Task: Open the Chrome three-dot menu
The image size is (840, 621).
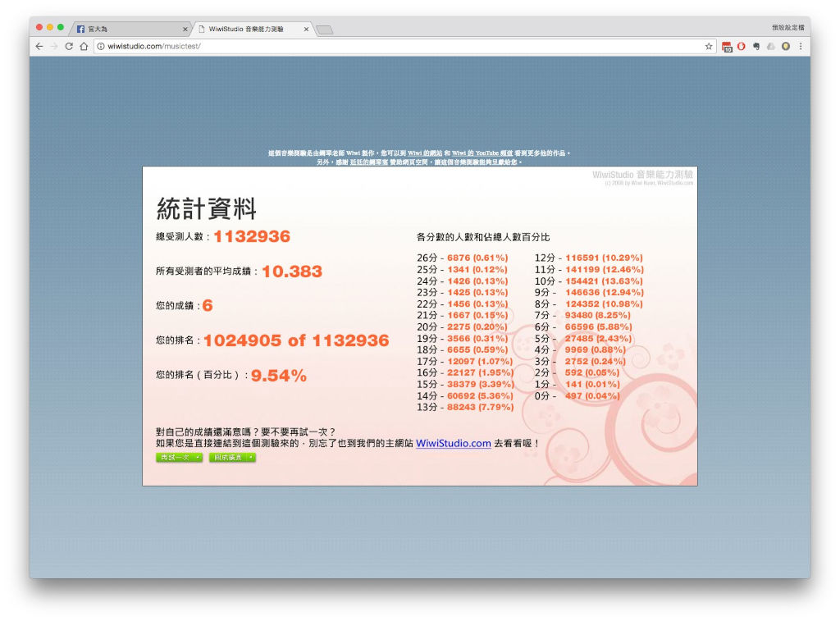Action: coord(801,47)
